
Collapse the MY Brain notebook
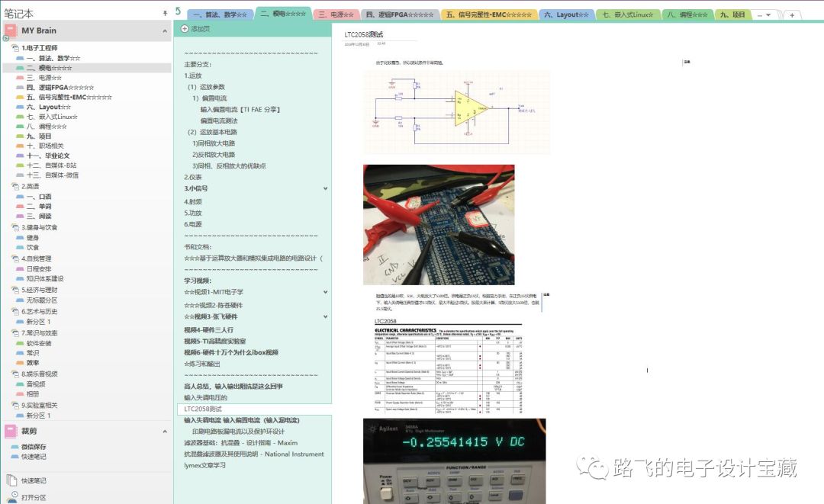pyautogui.click(x=165, y=30)
